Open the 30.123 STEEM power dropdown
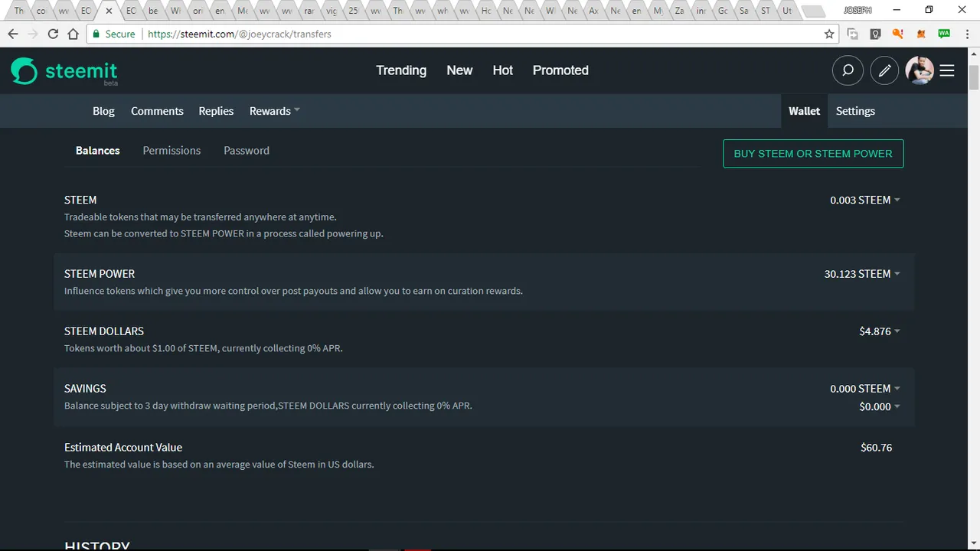The width and height of the screenshot is (980, 551). coord(862,273)
